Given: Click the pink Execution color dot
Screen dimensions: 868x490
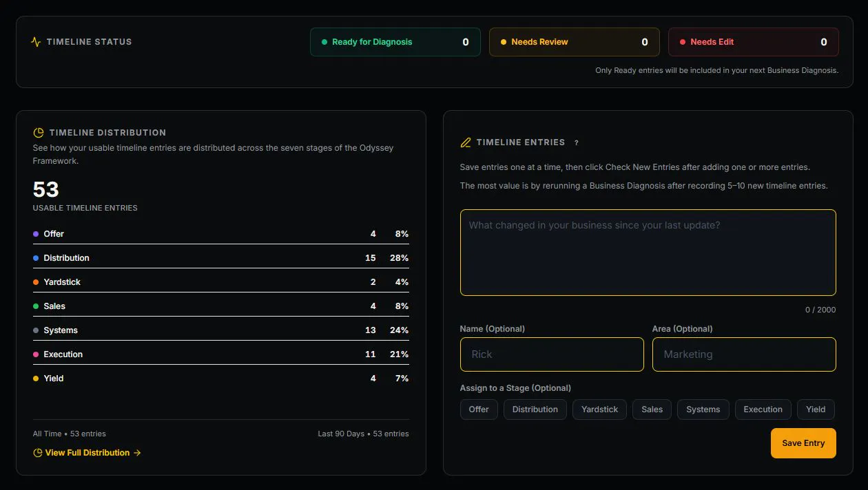Looking at the screenshot, I should tap(36, 354).
